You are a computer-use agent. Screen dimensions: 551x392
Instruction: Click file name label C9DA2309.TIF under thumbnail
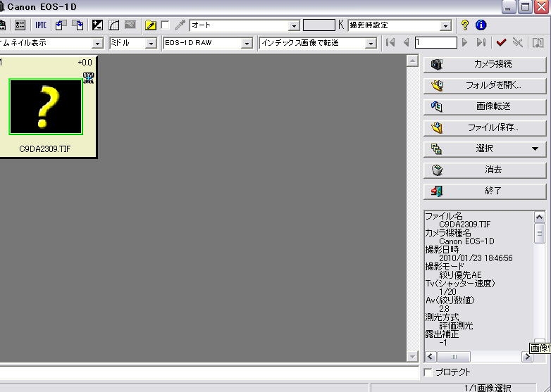tap(45, 149)
